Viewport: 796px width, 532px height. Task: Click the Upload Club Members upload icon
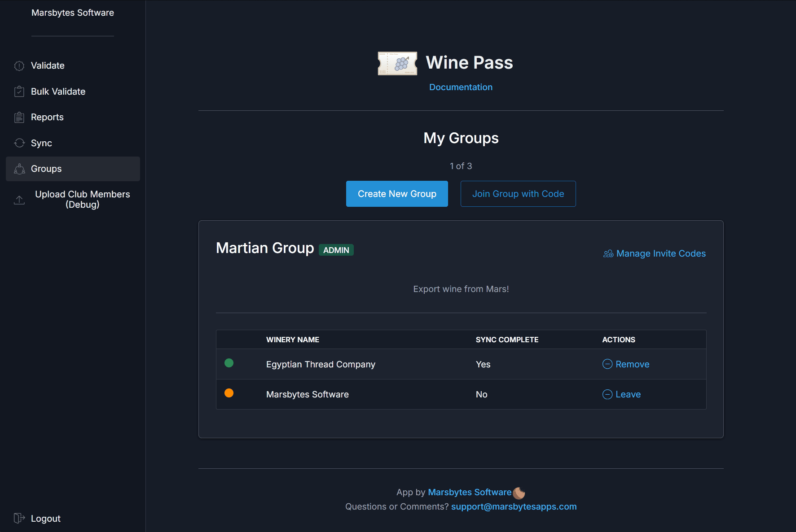click(19, 200)
